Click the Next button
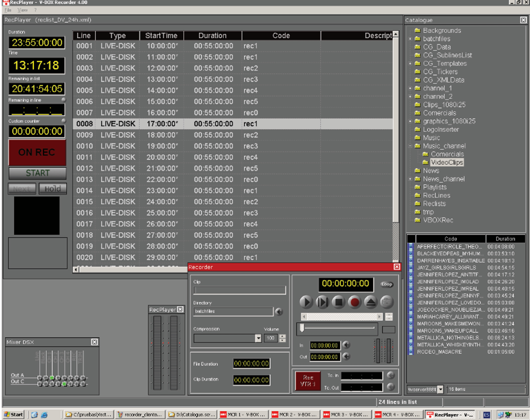The height and width of the screenshot is (420, 530). [x=22, y=189]
